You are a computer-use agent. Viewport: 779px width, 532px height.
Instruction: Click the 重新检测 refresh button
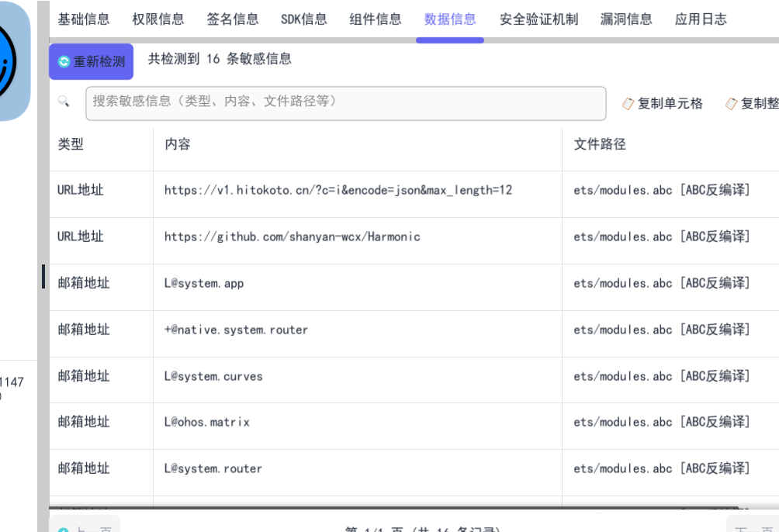[x=92, y=61]
